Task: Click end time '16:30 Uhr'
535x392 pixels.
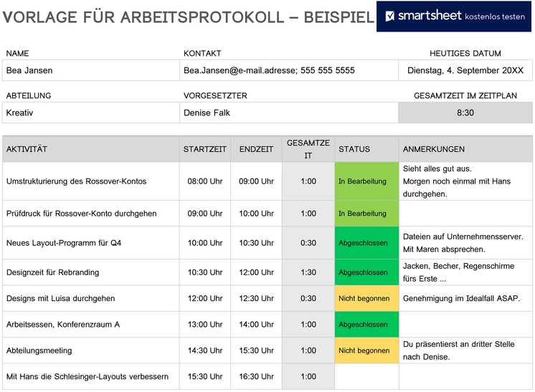Action: 256,377
